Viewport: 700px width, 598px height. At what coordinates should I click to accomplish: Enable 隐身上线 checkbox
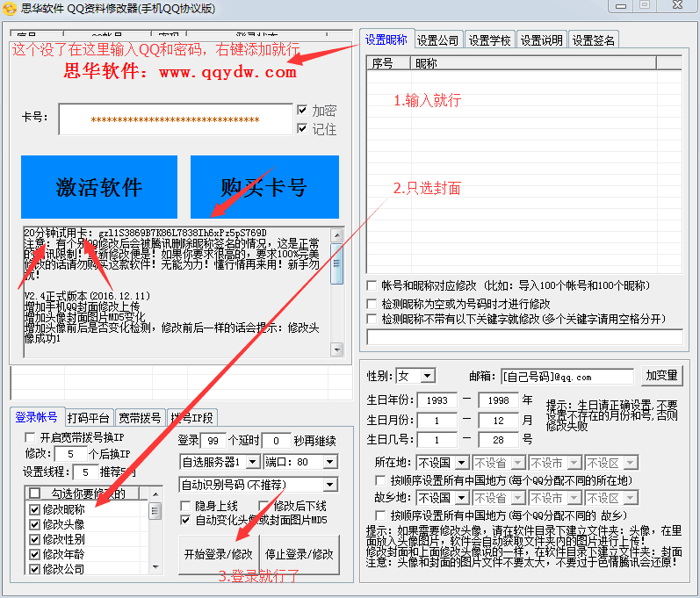pos(185,506)
